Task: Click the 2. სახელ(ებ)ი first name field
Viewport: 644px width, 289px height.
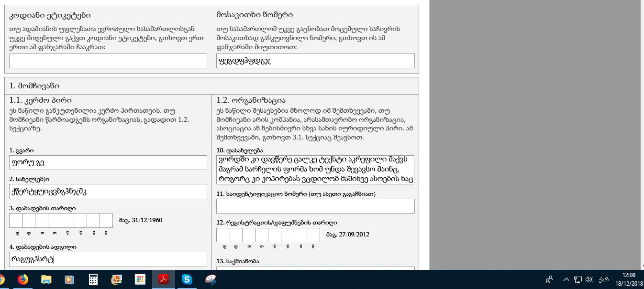Action: point(108,192)
